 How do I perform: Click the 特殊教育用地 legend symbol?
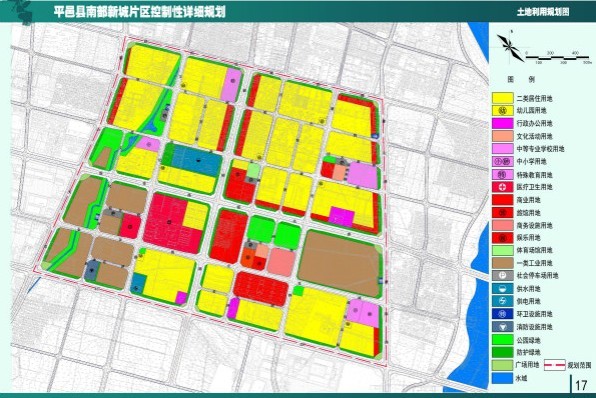[x=502, y=174]
